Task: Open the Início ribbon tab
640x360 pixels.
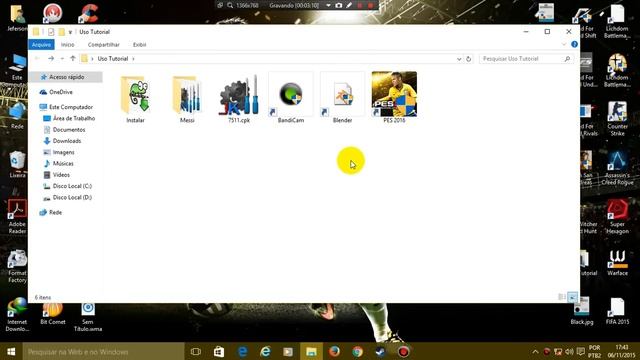Action: click(x=68, y=44)
